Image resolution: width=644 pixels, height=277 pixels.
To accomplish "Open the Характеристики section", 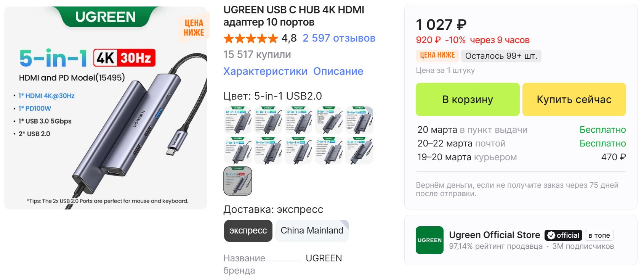I will (x=265, y=71).
